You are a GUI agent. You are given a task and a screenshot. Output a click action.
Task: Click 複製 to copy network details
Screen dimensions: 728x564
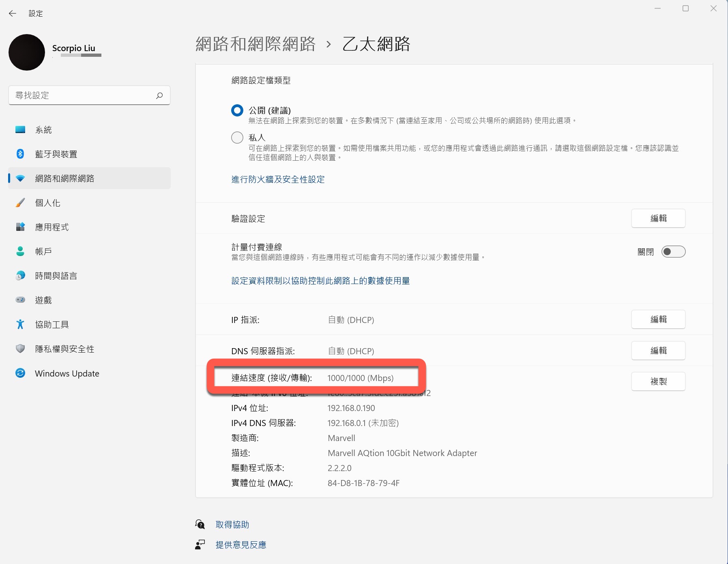pyautogui.click(x=658, y=381)
